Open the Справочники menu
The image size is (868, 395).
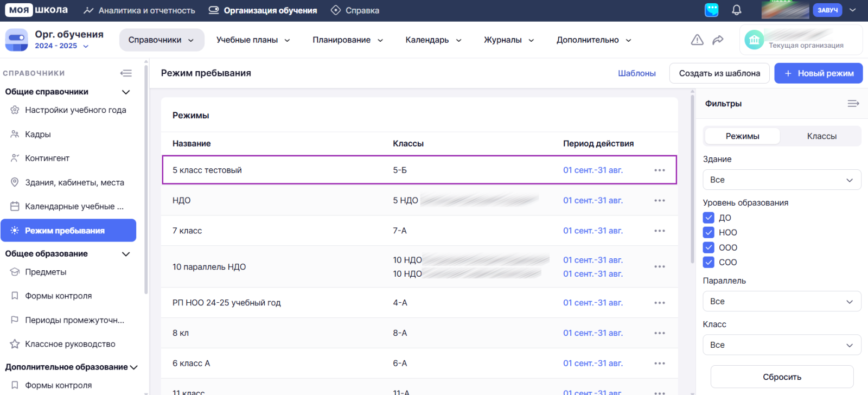161,40
